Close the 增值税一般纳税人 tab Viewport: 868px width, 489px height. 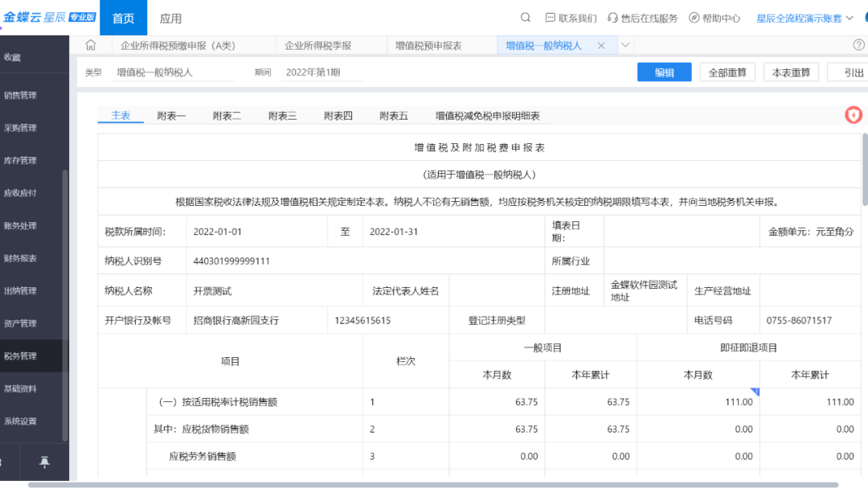coord(601,46)
